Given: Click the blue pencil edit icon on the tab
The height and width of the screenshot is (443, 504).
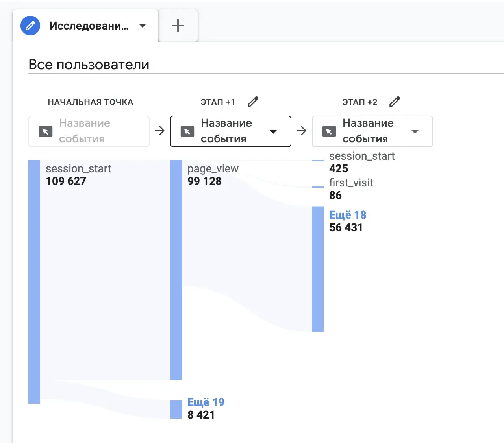Looking at the screenshot, I should coord(30,26).
